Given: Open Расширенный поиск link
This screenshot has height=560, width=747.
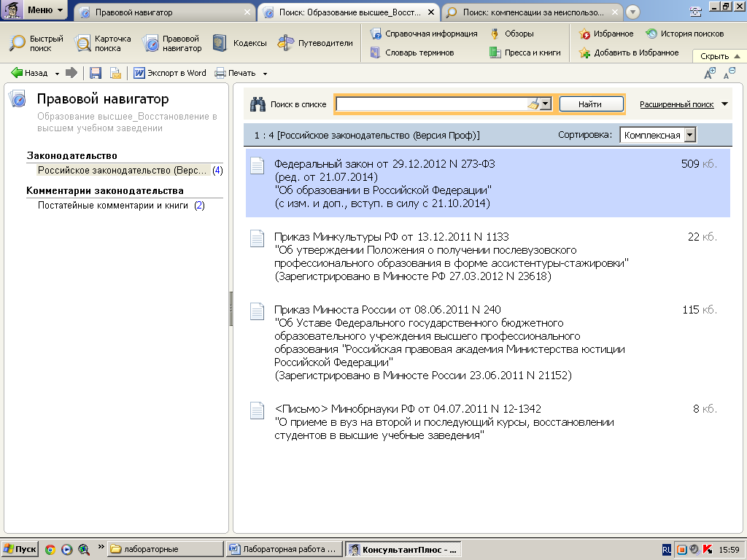Looking at the screenshot, I should click(x=676, y=104).
